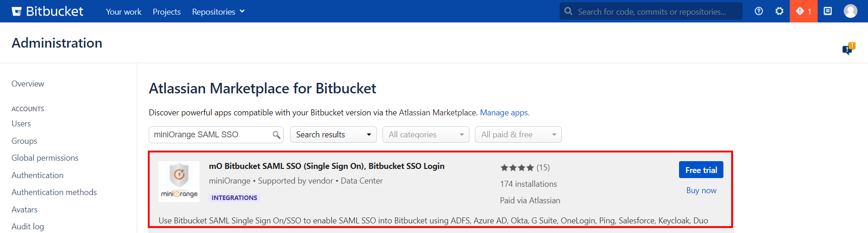Open the inbox icon in the header

[828, 11]
